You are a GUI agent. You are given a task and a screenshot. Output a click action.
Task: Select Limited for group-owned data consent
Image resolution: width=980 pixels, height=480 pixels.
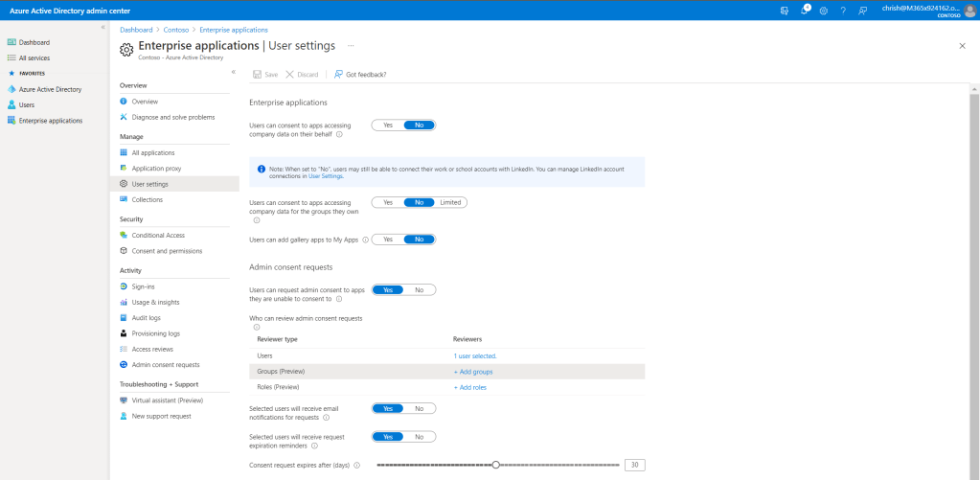450,202
